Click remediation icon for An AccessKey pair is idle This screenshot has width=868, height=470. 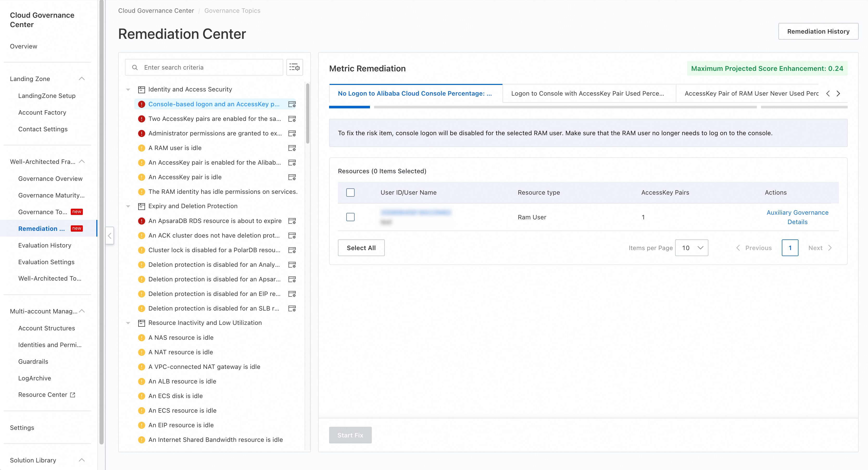coord(292,177)
